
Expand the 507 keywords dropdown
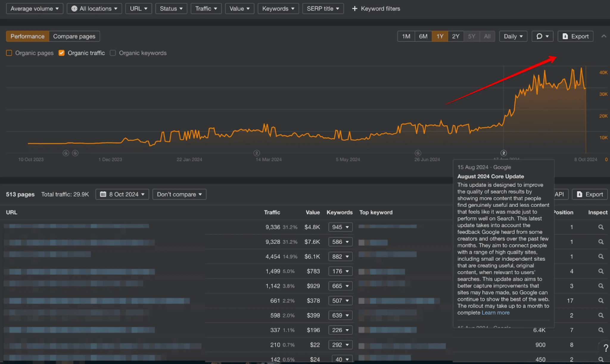340,301
